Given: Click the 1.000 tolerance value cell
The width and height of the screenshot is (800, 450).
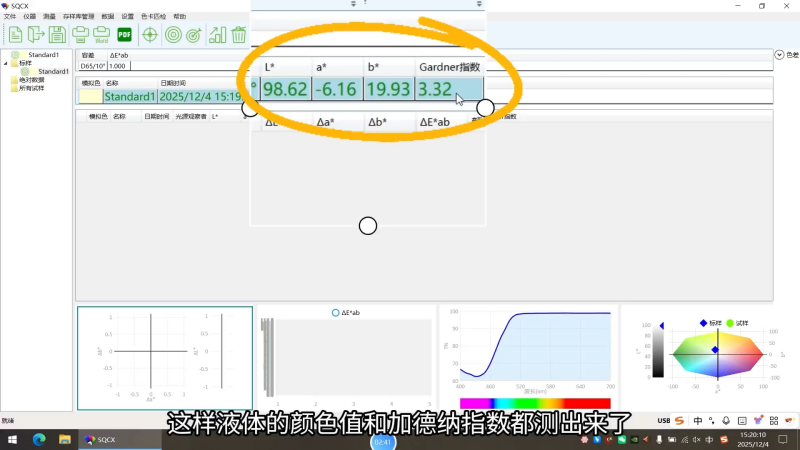Looking at the screenshot, I should tap(117, 66).
